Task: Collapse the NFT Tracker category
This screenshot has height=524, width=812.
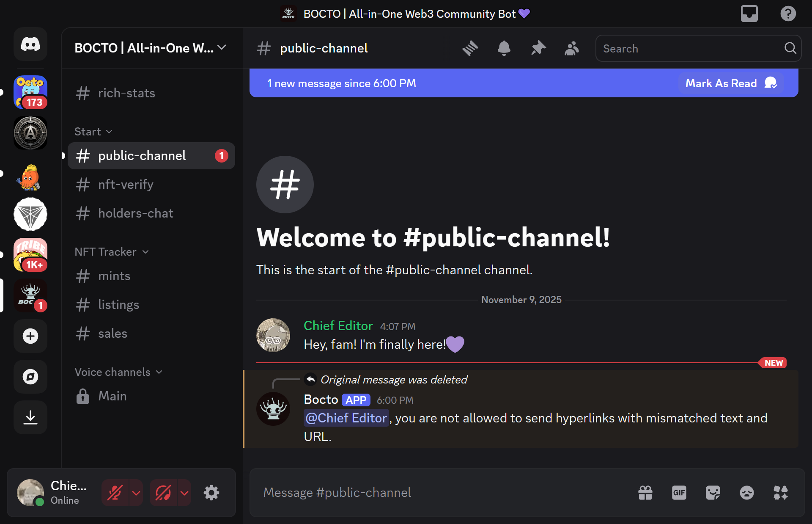Action: pos(112,252)
